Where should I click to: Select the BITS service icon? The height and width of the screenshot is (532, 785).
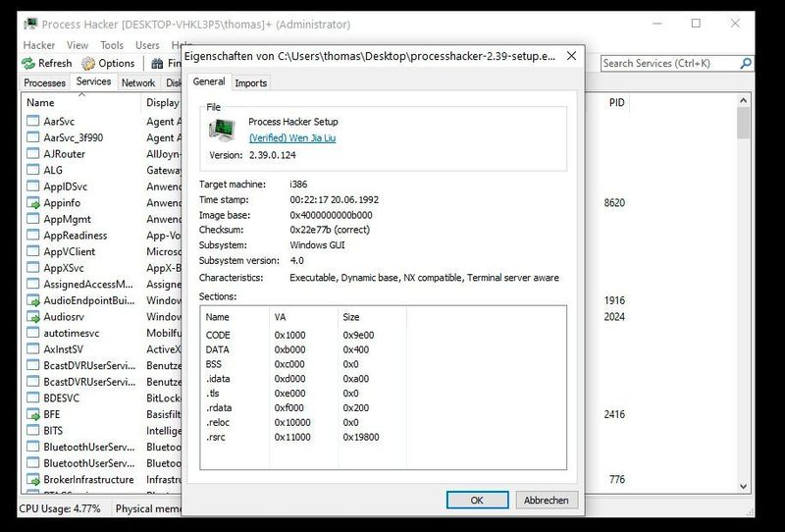(33, 430)
